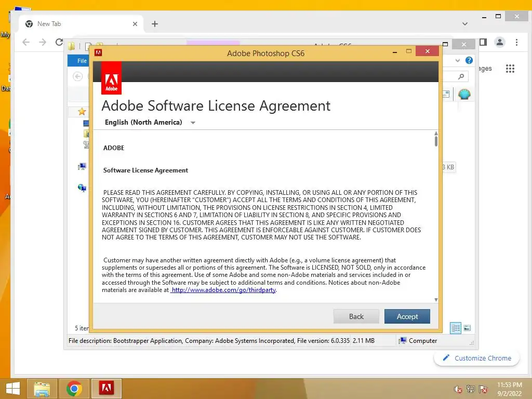Open the Action Center flag icon
The width and height of the screenshot is (532, 399).
point(483,389)
